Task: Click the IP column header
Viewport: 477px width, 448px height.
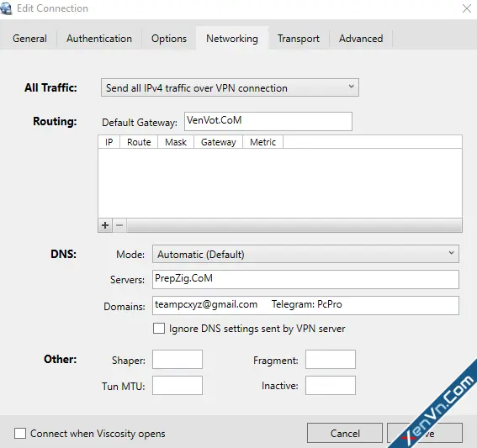Action: (109, 142)
